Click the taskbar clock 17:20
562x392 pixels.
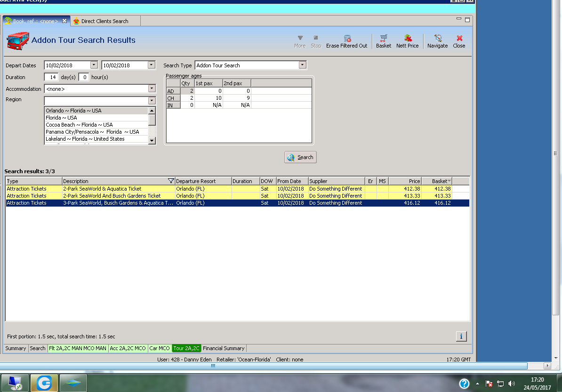tap(537, 380)
